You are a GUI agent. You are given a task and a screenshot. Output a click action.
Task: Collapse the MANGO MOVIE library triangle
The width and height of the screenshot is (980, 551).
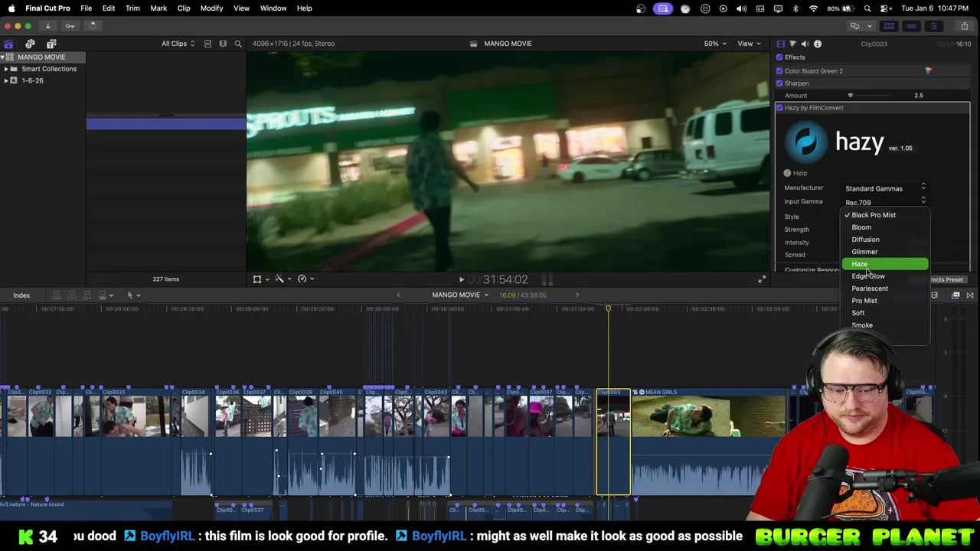pos(3,57)
